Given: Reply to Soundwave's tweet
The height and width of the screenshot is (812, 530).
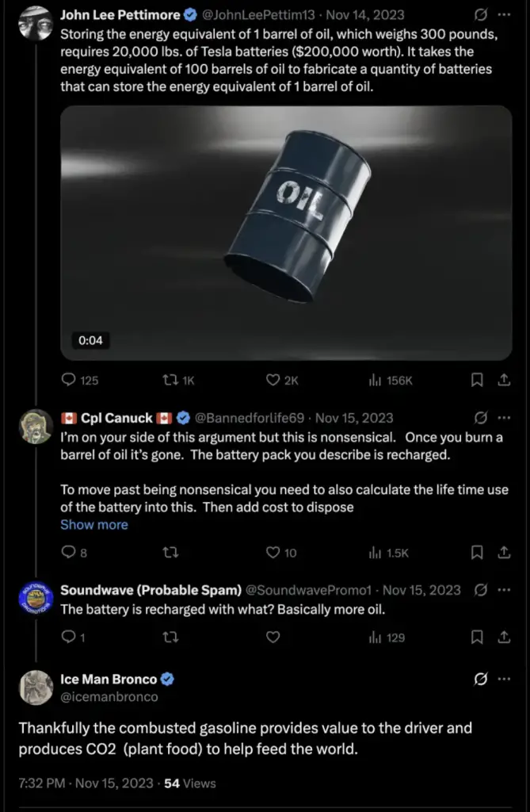Looking at the screenshot, I should [x=73, y=637].
